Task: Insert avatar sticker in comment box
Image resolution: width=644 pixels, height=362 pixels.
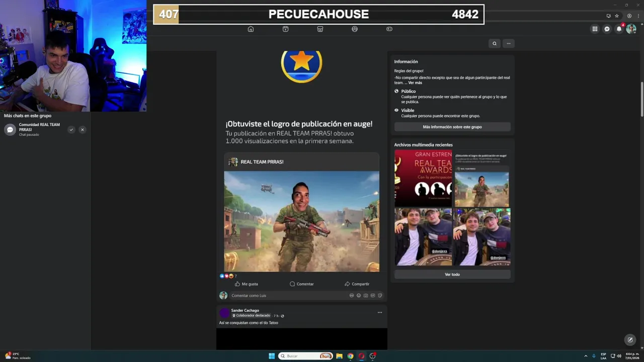Action: (352, 296)
